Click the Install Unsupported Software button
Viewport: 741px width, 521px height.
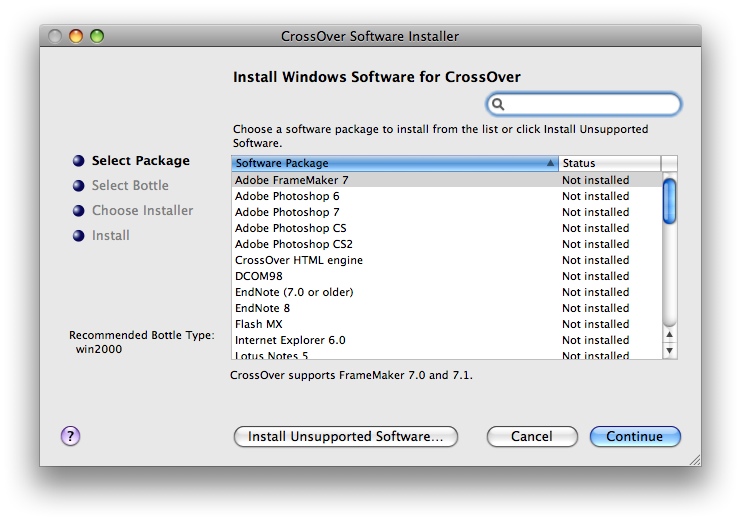point(345,436)
